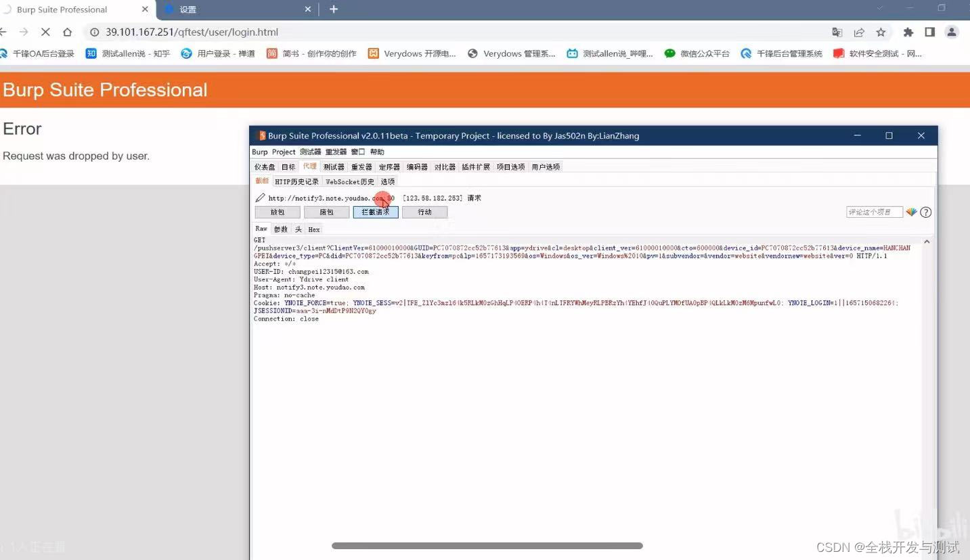Screen dimensions: 970x560
Task: Open the 测试allen说 - 知乎 bookmark
Action: pyautogui.click(x=128, y=53)
